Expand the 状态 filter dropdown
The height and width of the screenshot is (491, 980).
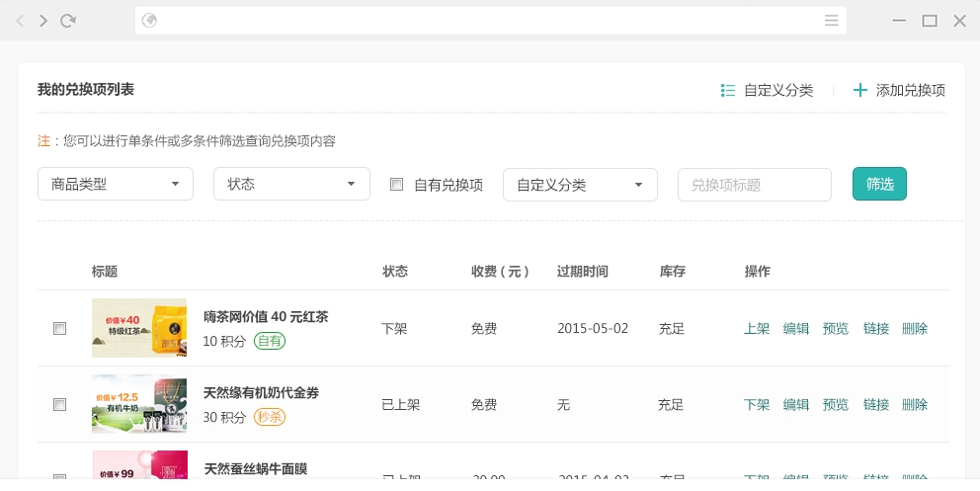click(x=291, y=185)
